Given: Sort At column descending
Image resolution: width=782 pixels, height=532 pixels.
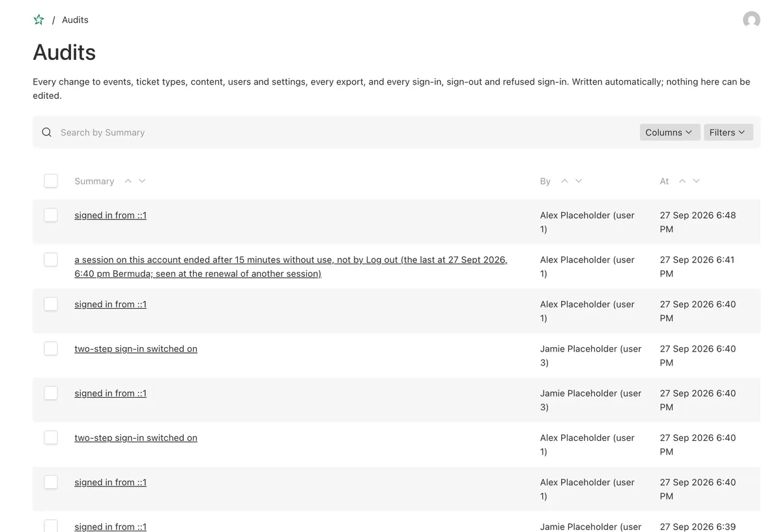Looking at the screenshot, I should tap(696, 181).
